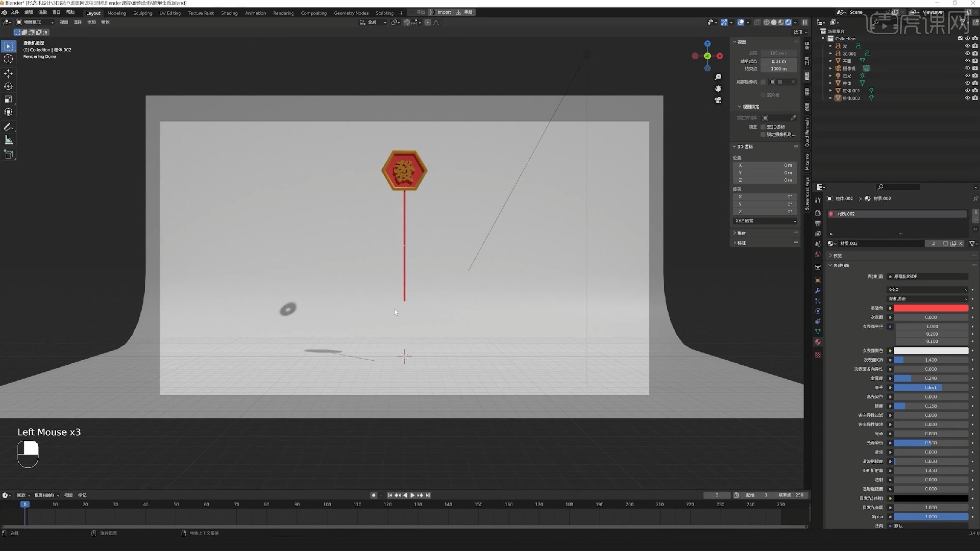Hide 柱体.002 object with eye icon
The image size is (980, 551).
click(x=967, y=98)
